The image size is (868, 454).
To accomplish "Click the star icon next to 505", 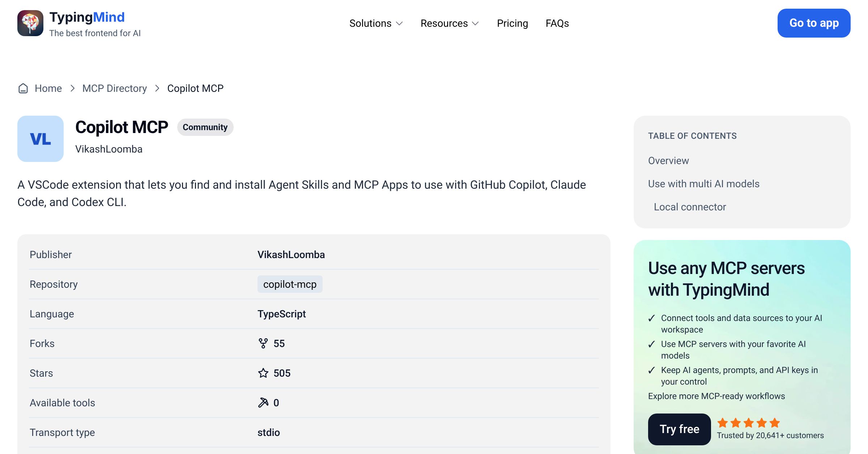I will (x=263, y=373).
